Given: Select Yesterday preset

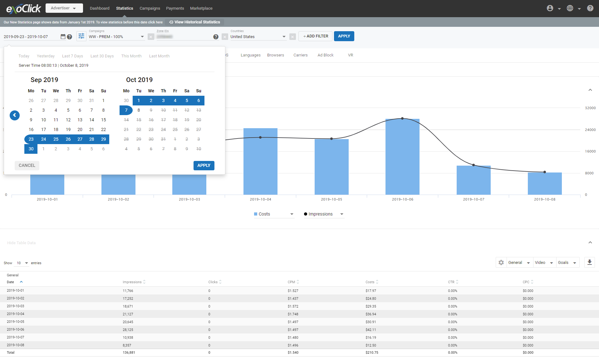Looking at the screenshot, I should coord(46,56).
